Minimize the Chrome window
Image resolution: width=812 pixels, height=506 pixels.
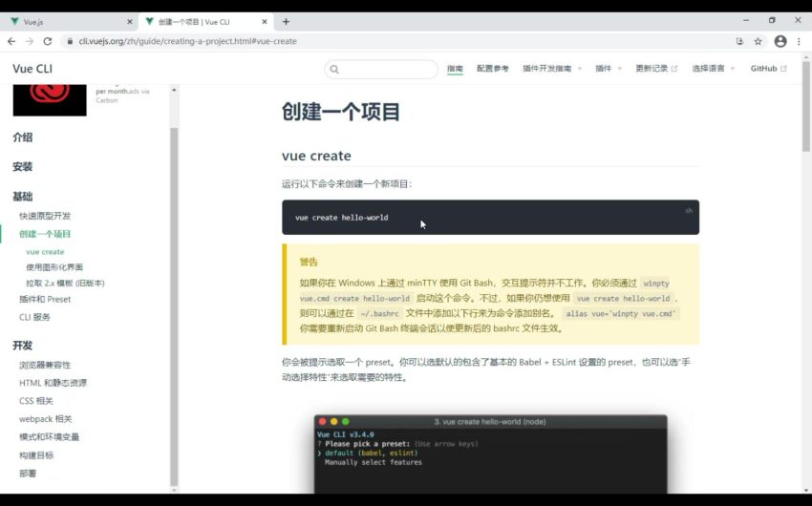(x=746, y=20)
